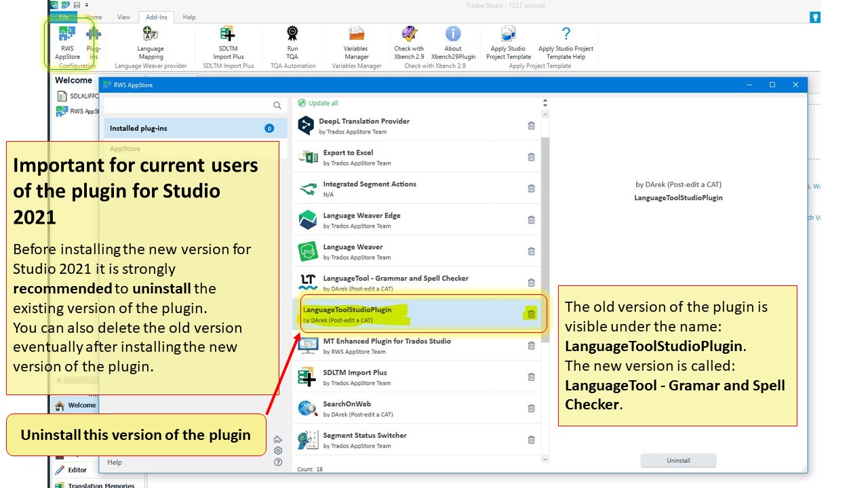Open About Xbench29Plugin info icon
The height and width of the screenshot is (488, 868).
click(x=453, y=41)
